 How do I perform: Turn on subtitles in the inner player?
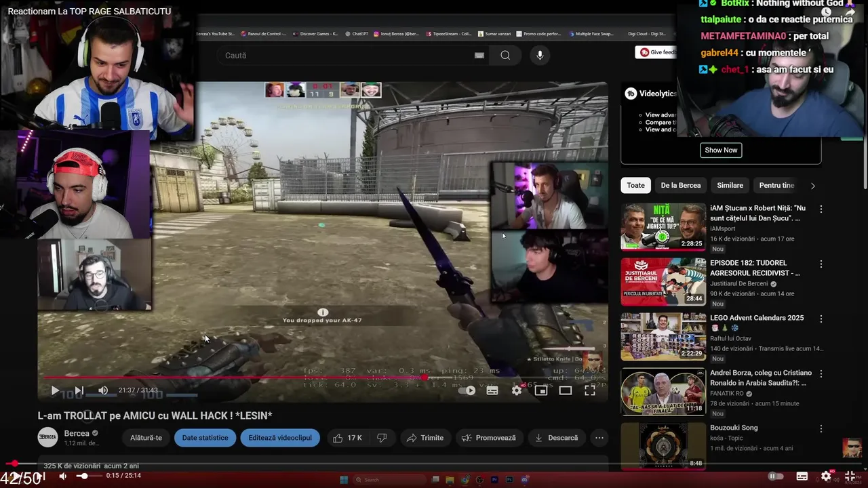pyautogui.click(x=492, y=390)
